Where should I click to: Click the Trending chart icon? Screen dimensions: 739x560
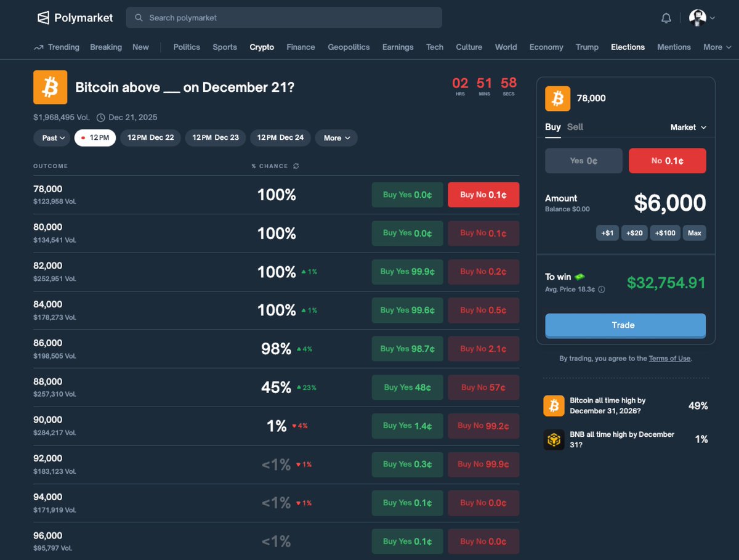click(x=38, y=47)
